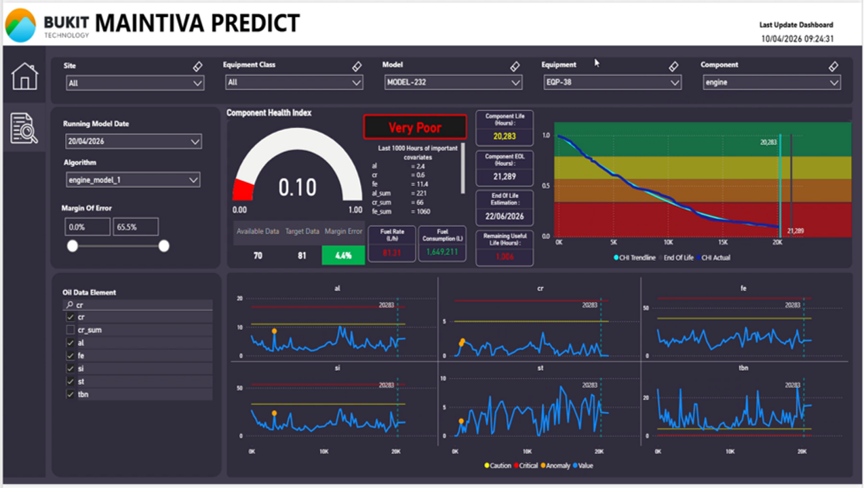Screen dimensions: 868x488
Task: Click the Margin Of Error minimum field 0.0%
Action: tap(87, 227)
